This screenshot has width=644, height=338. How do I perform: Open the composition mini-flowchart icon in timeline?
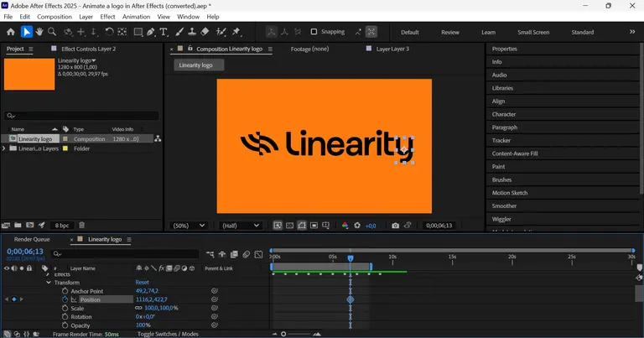tap(210, 255)
